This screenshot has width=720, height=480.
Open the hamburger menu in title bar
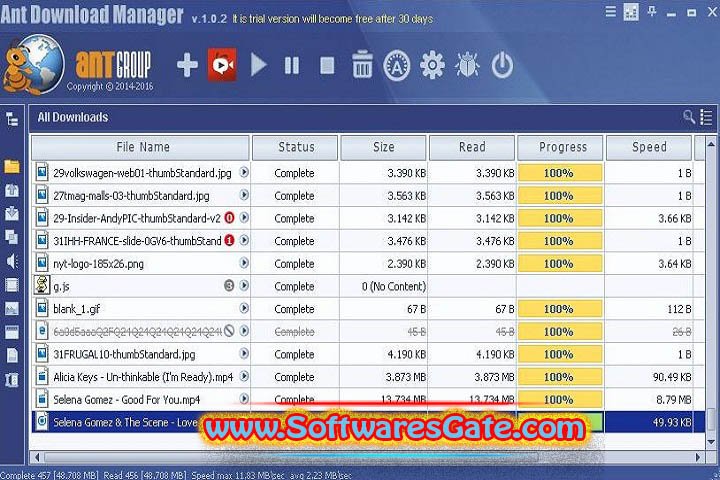(611, 11)
